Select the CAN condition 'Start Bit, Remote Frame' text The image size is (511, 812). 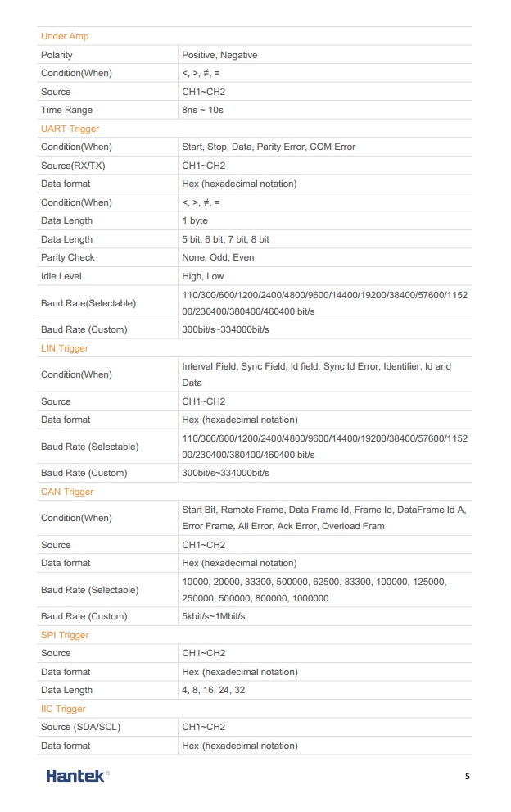[233, 510]
